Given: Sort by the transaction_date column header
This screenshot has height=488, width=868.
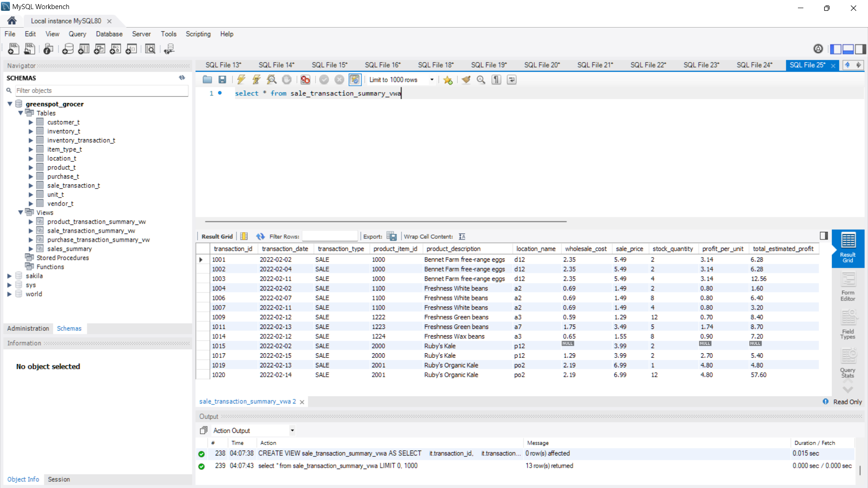Looking at the screenshot, I should pyautogui.click(x=285, y=249).
